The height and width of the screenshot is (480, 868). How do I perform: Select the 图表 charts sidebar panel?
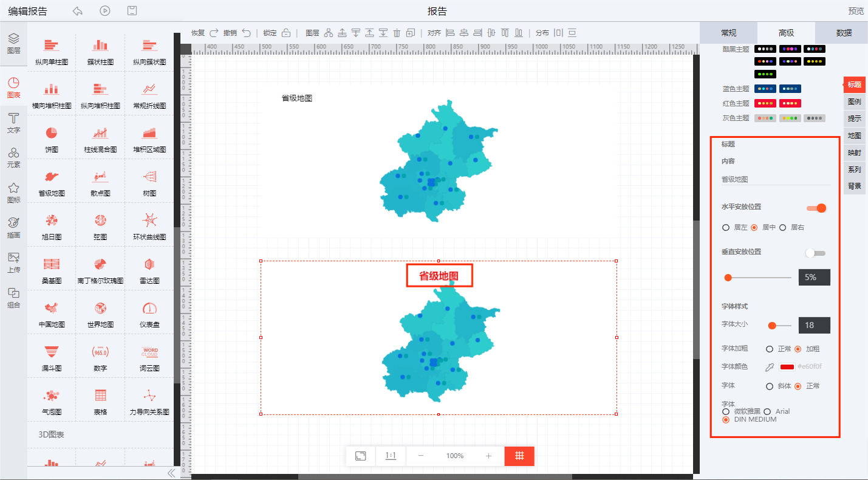tap(13, 87)
